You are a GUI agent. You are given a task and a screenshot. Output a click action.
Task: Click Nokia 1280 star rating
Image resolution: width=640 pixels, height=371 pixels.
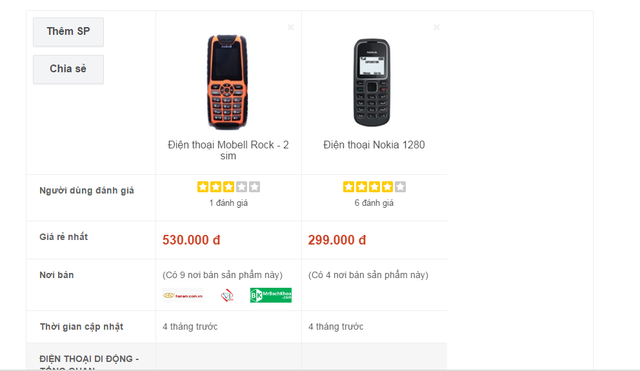(374, 187)
